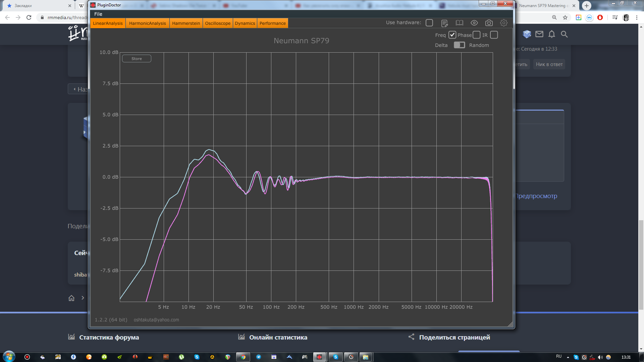This screenshot has width=644, height=362.
Task: Open the Windows Start menu
Action: (x=9, y=357)
